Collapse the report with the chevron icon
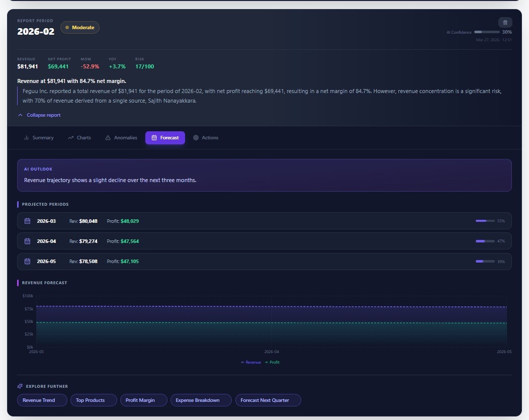 pos(20,115)
